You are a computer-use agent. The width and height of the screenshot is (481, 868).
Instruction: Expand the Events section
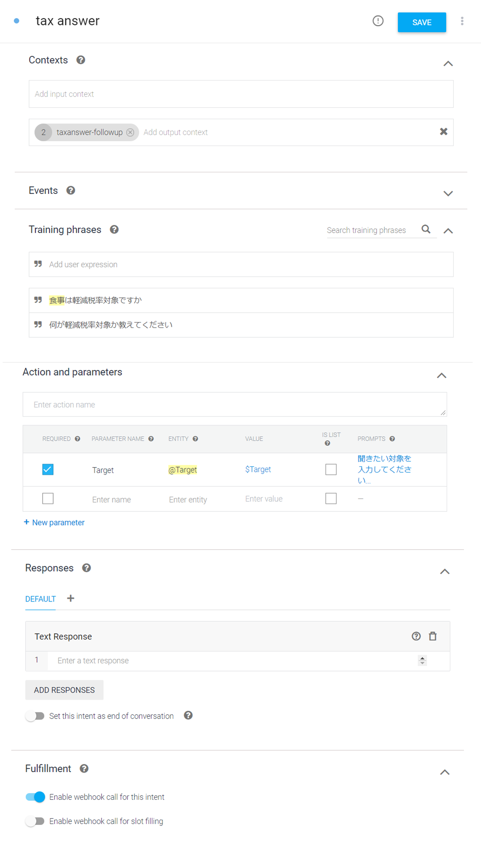[448, 193]
